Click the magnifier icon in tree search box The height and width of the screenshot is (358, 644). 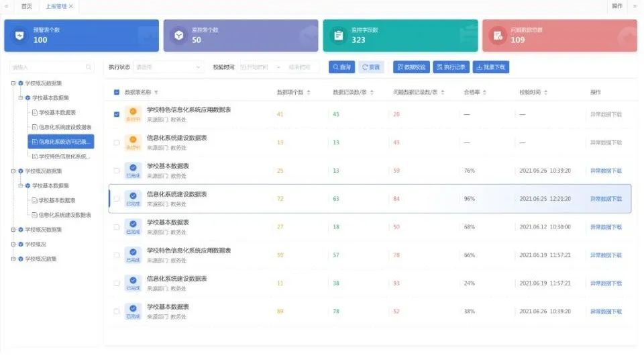(x=89, y=67)
